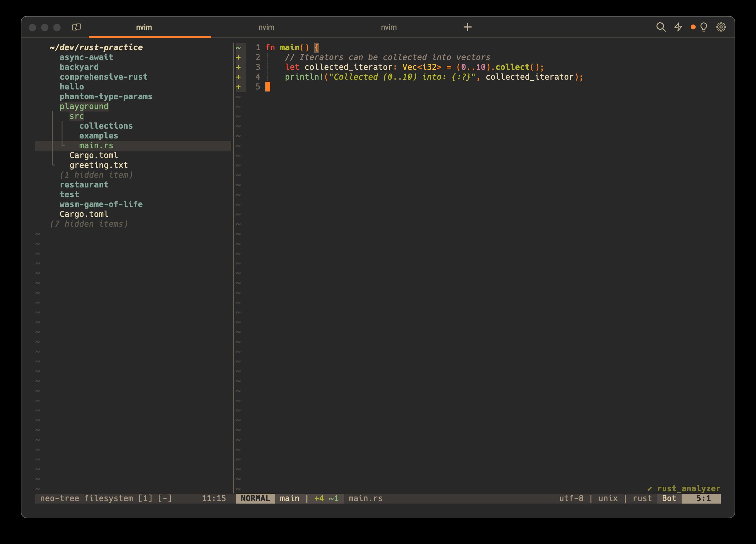Click the opening brace on line 1
Viewport: 756px width, 544px height.
point(317,47)
